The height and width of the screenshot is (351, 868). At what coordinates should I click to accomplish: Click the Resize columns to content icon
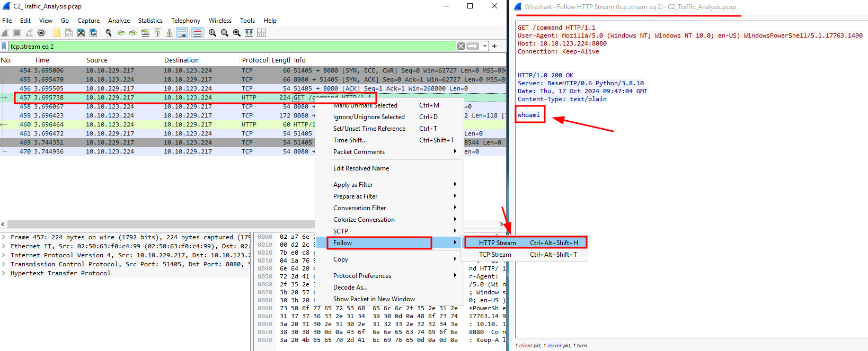tap(249, 33)
